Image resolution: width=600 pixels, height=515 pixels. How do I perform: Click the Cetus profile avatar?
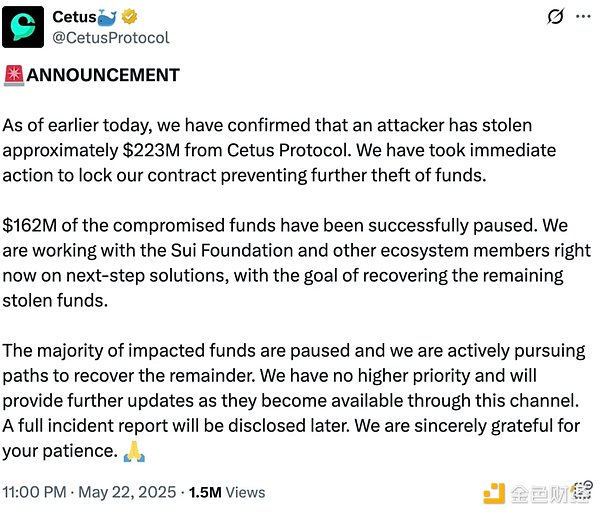(24, 27)
